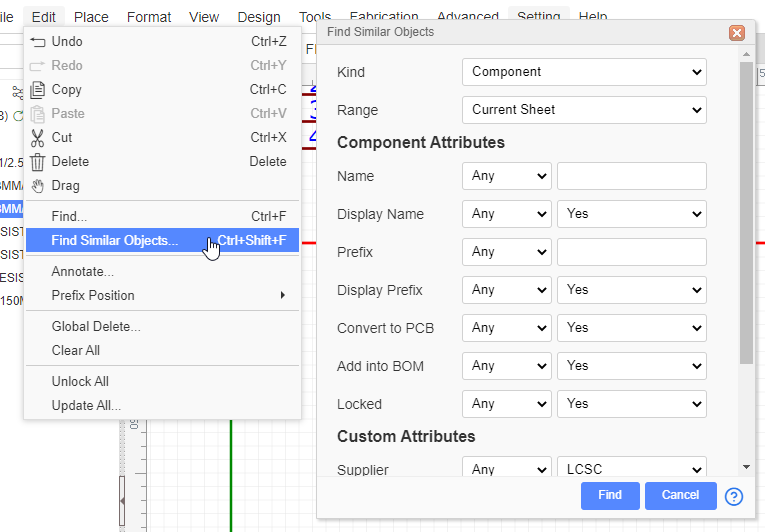
Task: Expand the Prefix Position submenu
Action: [x=283, y=295]
